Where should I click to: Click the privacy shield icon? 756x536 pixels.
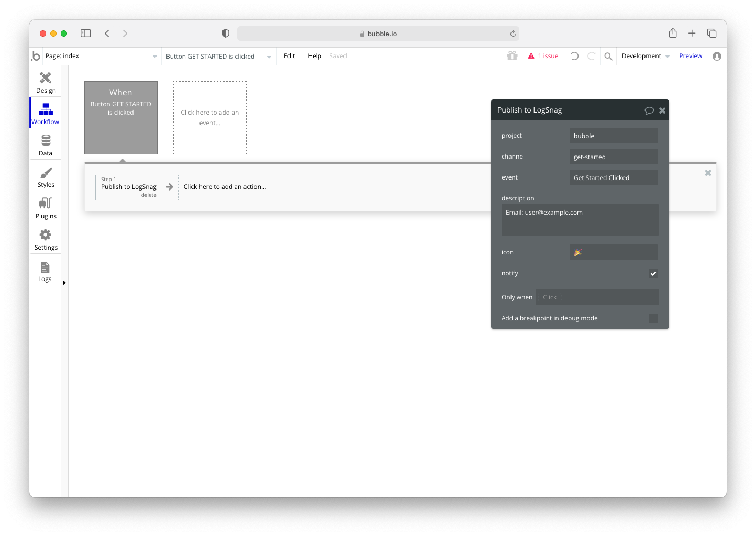225,33
